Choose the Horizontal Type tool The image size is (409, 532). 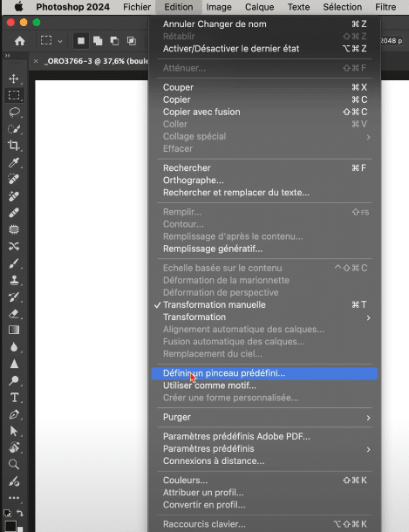point(14,398)
